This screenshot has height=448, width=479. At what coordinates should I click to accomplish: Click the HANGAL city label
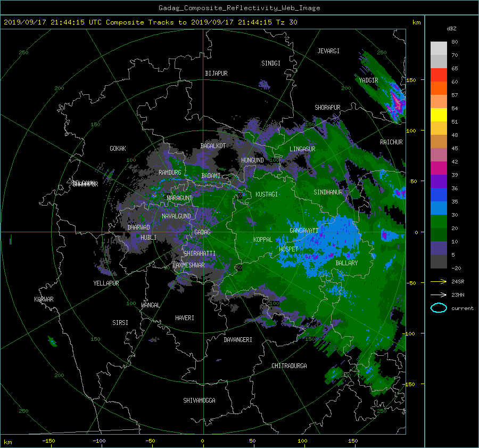[150, 305]
